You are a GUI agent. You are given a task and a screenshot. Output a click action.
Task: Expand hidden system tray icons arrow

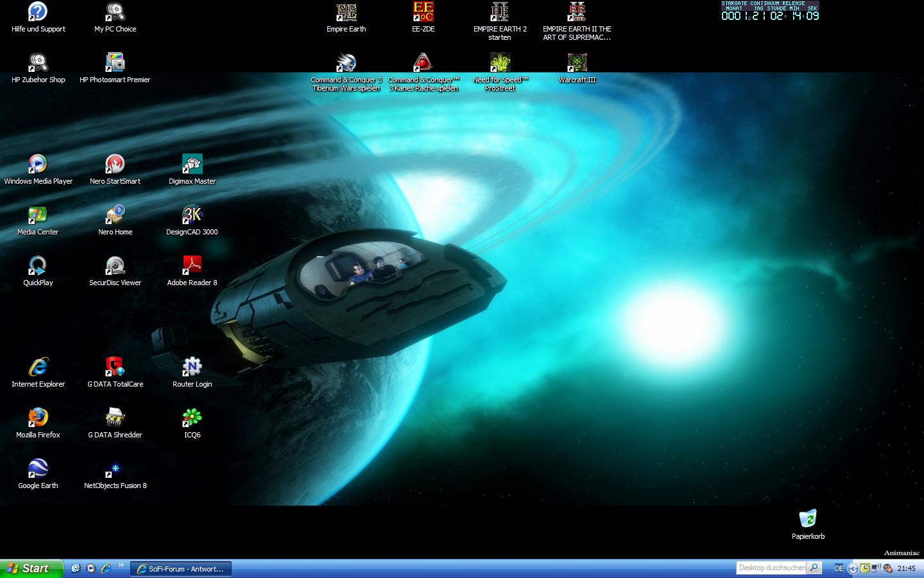point(853,568)
